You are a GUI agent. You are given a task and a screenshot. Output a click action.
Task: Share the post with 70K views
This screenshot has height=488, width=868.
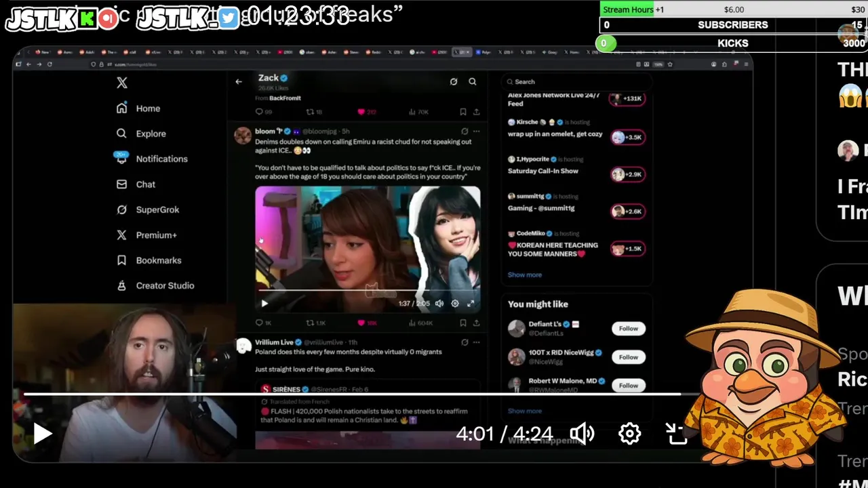[x=477, y=112]
